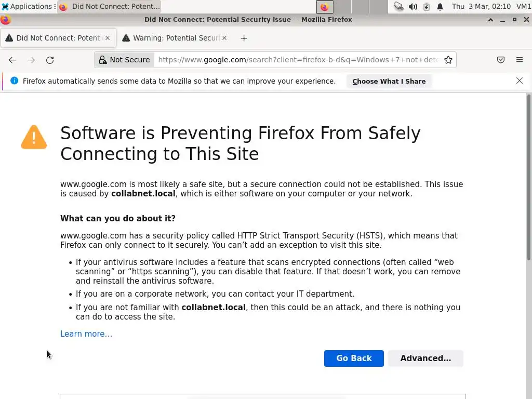Close the 'Warning: Potential Security' tab
The image size is (532, 399).
(x=224, y=38)
